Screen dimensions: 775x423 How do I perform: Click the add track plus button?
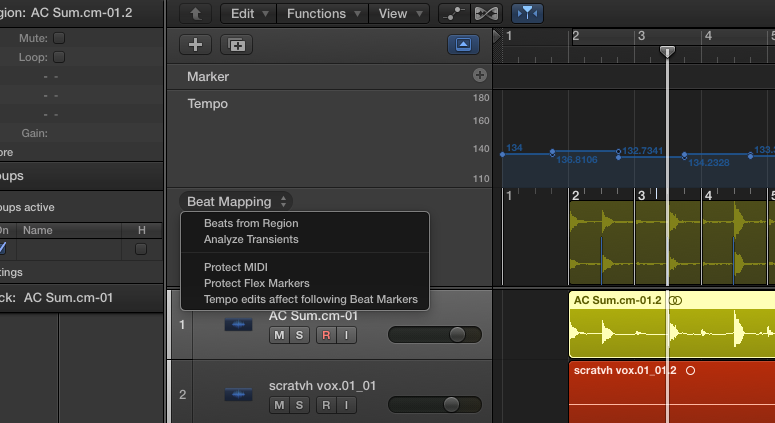[x=195, y=44]
